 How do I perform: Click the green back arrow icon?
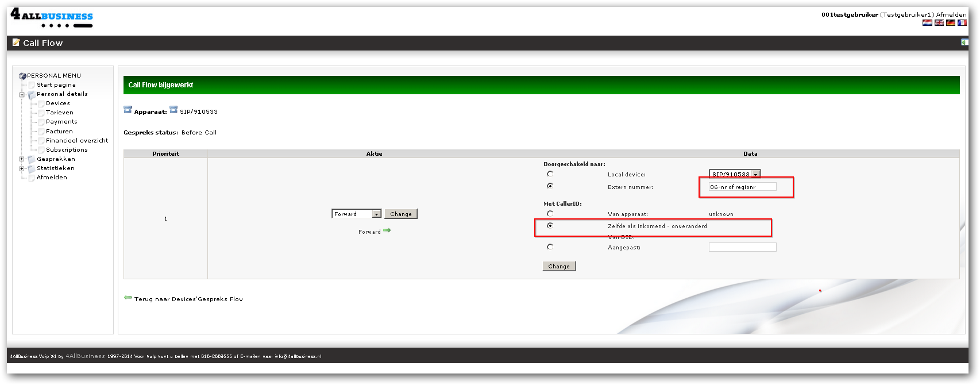128,298
